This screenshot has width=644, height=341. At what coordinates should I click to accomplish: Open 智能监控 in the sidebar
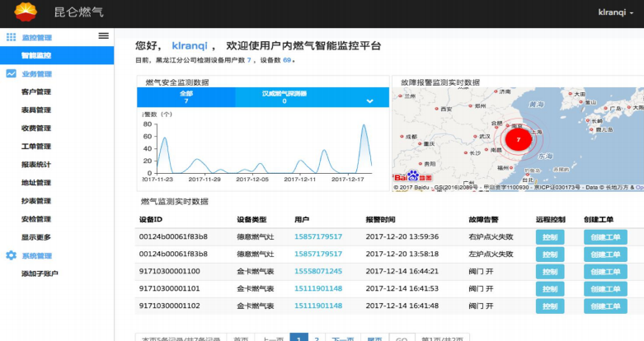tap(36, 55)
